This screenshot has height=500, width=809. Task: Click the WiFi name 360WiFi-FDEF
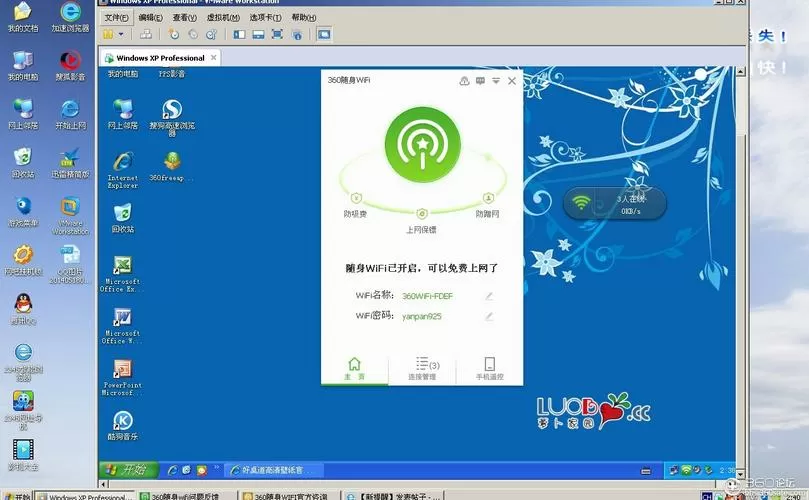[x=427, y=296]
